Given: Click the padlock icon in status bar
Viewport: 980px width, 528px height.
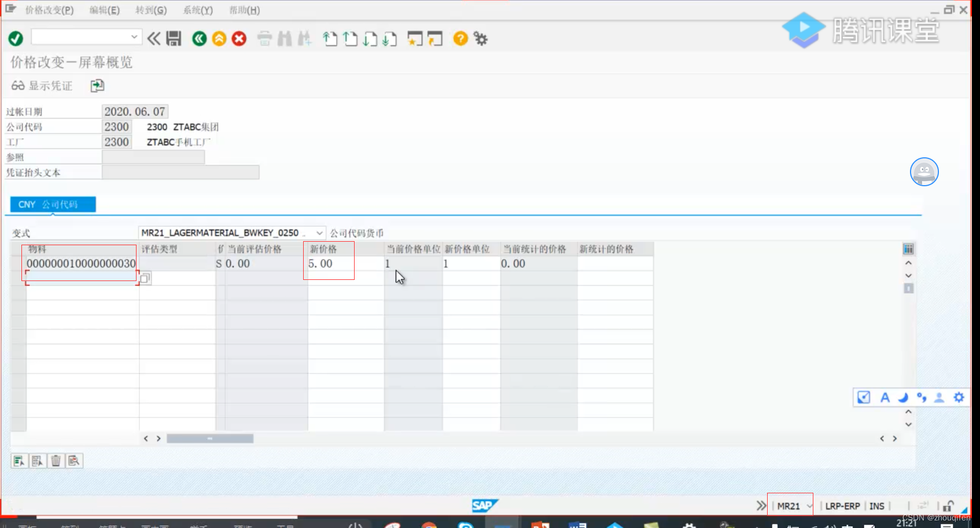Looking at the screenshot, I should click(x=948, y=506).
